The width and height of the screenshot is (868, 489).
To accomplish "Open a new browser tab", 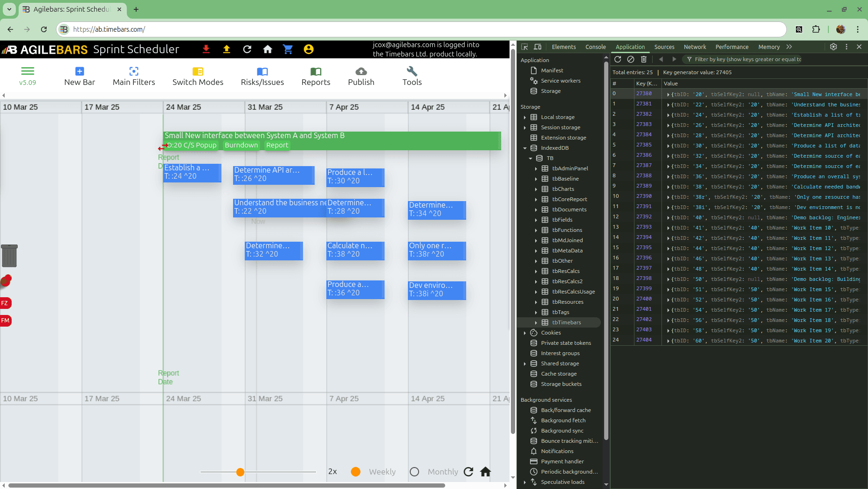I will point(136,9).
